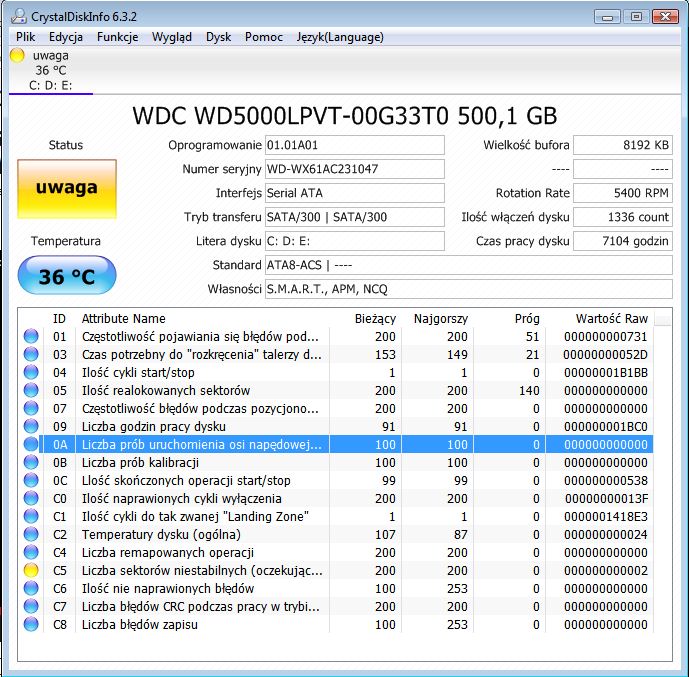Open the Funkcje menu
This screenshot has height=677, width=689.
[117, 37]
